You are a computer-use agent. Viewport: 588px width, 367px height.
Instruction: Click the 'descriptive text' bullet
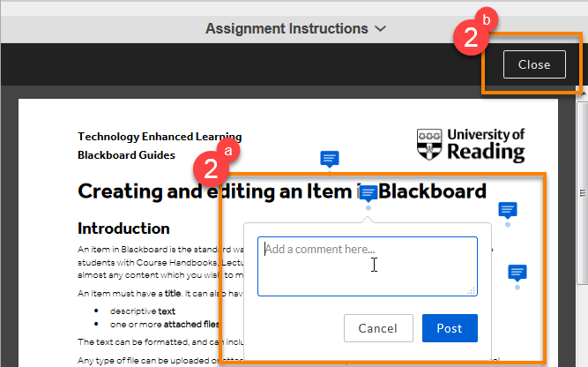coord(143,311)
